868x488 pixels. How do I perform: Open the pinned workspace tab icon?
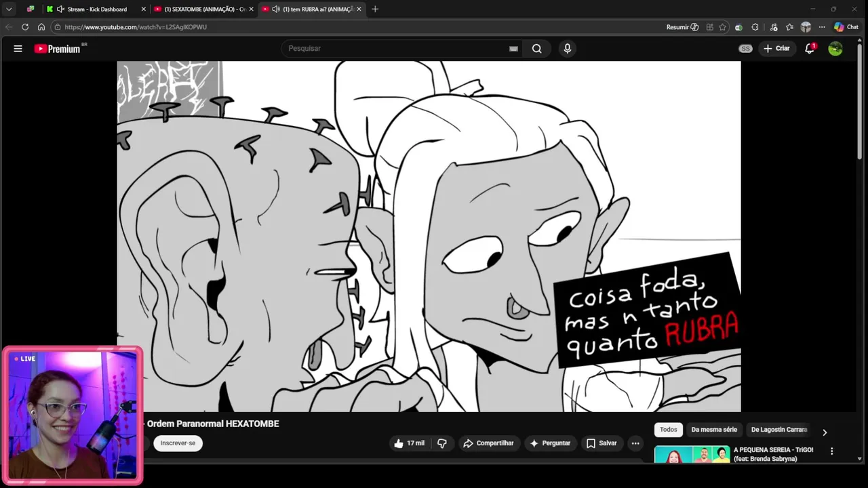point(31,9)
